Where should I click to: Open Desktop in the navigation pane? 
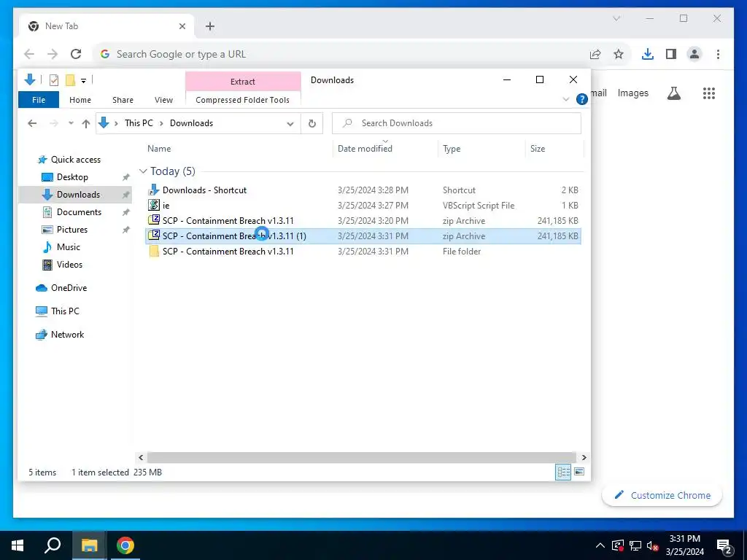coord(72,177)
